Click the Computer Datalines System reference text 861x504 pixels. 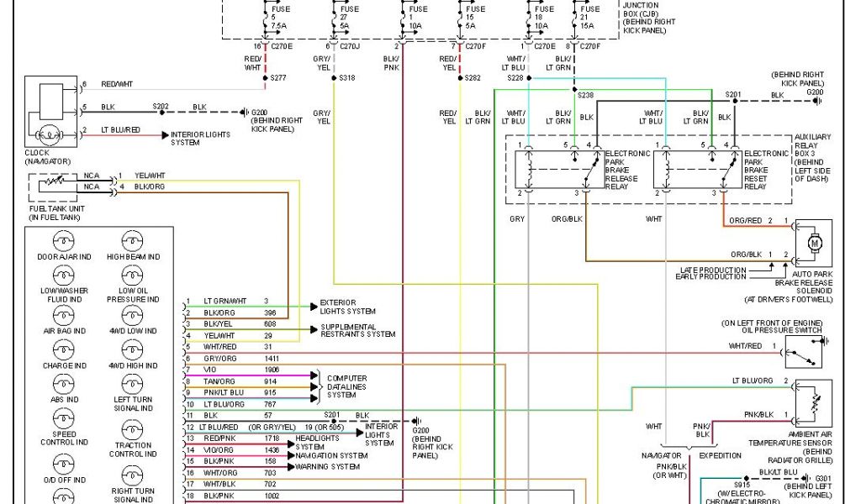point(346,386)
